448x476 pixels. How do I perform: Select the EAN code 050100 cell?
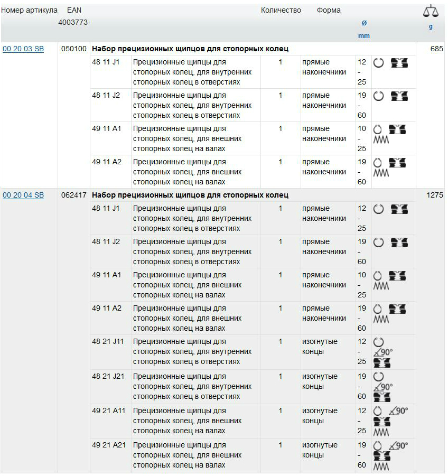pos(74,49)
